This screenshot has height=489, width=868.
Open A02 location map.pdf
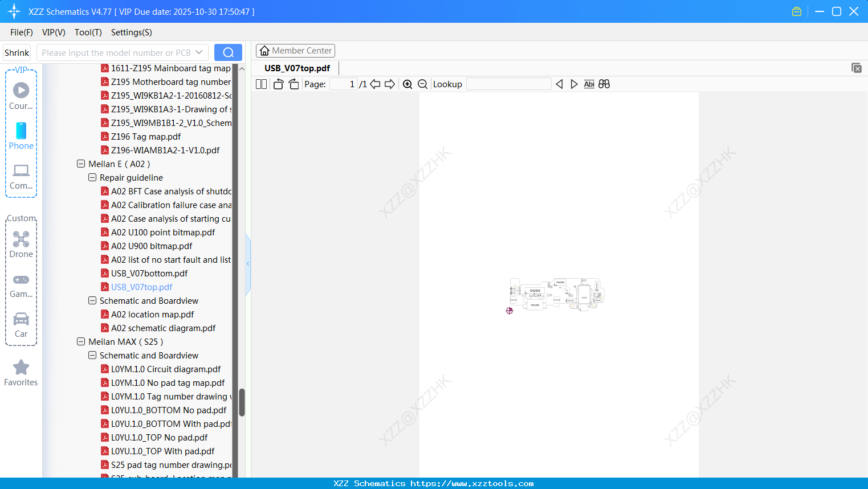(x=153, y=315)
